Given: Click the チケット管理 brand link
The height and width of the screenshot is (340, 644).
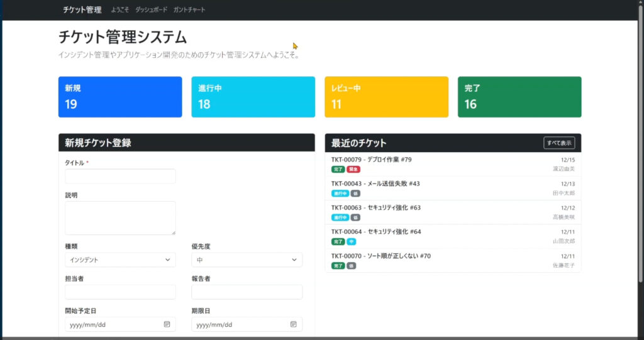Looking at the screenshot, I should pyautogui.click(x=82, y=10).
